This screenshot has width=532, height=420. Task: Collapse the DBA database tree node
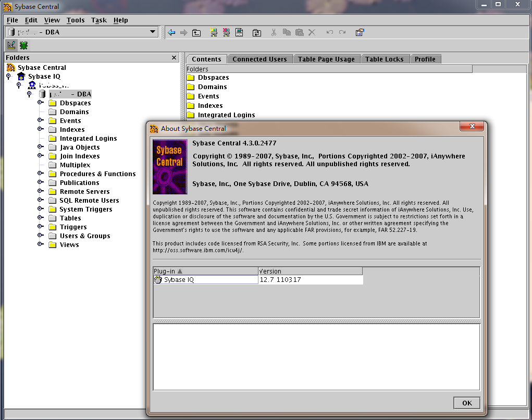(x=29, y=94)
